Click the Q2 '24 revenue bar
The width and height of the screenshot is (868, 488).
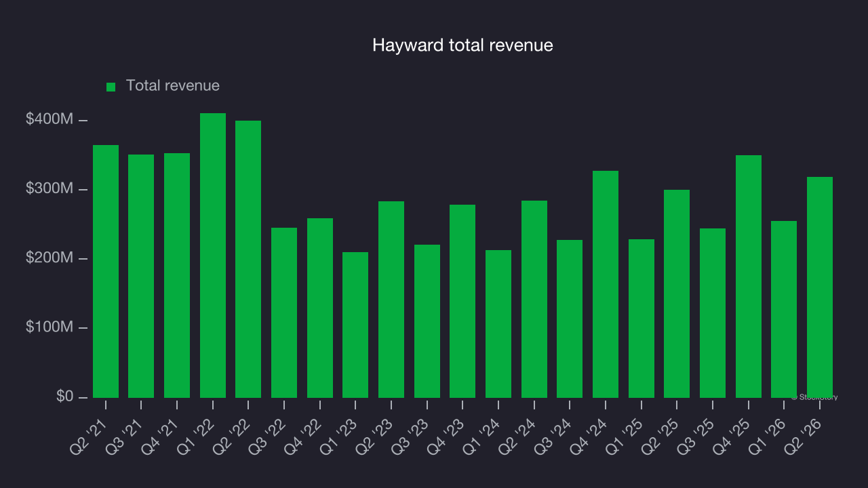[x=534, y=299]
